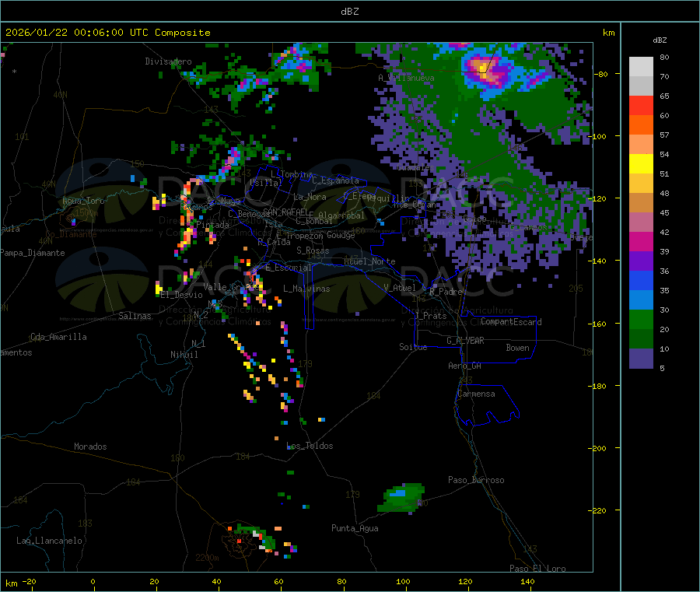Click the dBZ title at top center
This screenshot has height=592, width=700.
pyautogui.click(x=349, y=12)
